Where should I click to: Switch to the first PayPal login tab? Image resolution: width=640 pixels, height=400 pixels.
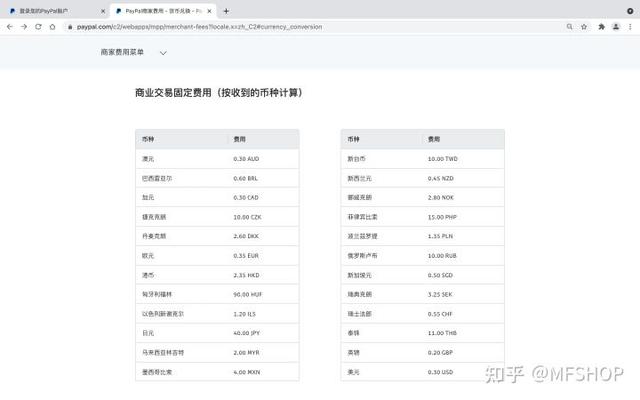[x=55, y=11]
